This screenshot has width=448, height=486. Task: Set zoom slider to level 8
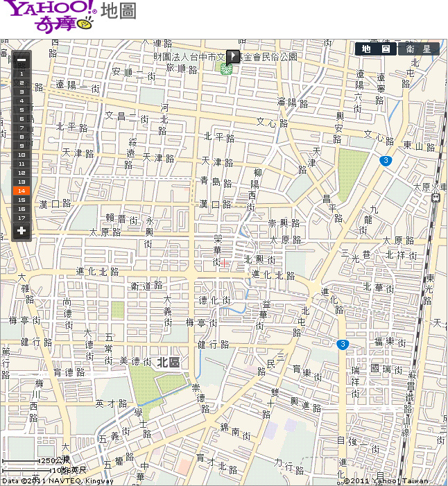[21, 137]
